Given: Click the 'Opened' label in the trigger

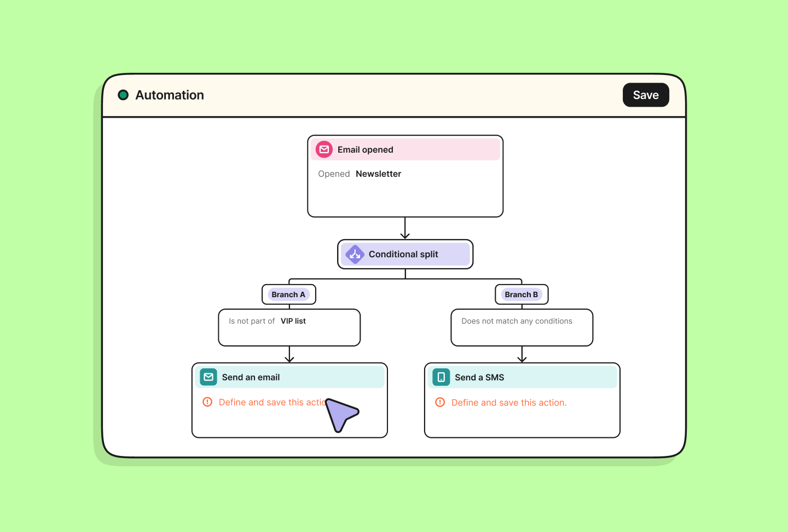Looking at the screenshot, I should point(334,174).
